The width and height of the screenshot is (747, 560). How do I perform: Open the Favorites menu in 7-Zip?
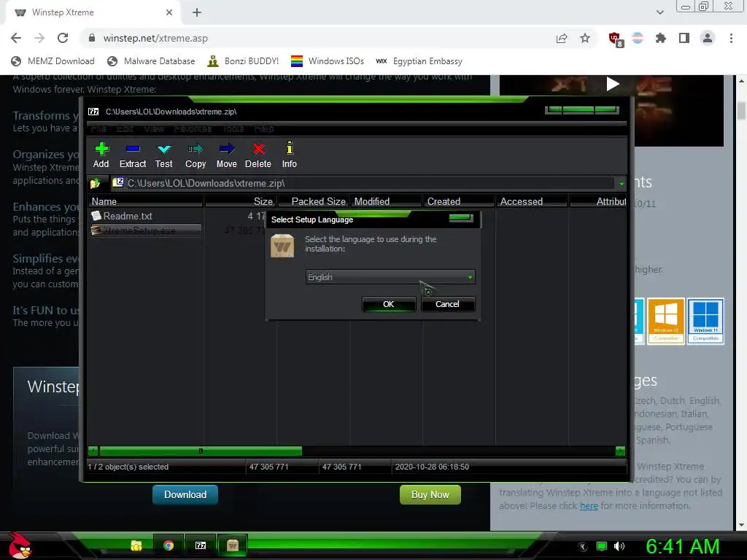tap(193, 128)
